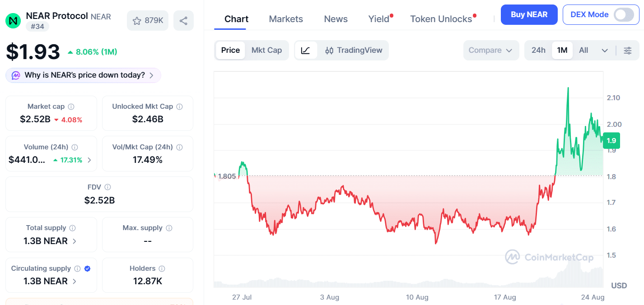Switch to the Token Unlocks tab
644x305 pixels.
pyautogui.click(x=441, y=19)
